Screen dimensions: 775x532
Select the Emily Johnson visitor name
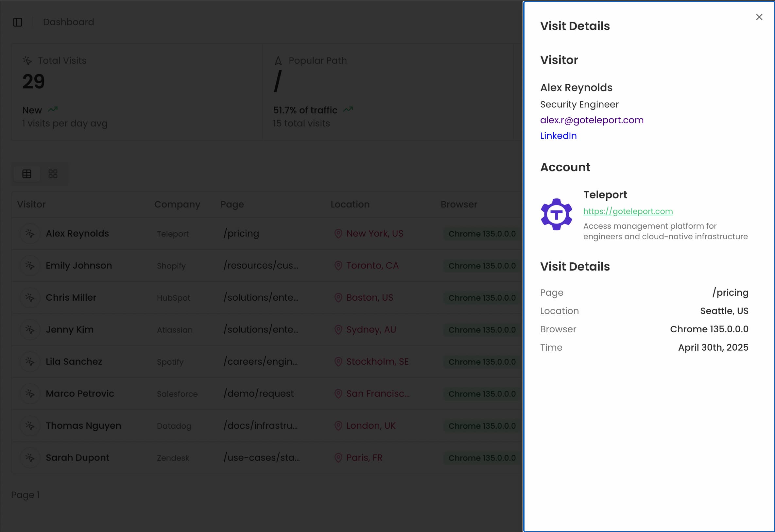(79, 266)
